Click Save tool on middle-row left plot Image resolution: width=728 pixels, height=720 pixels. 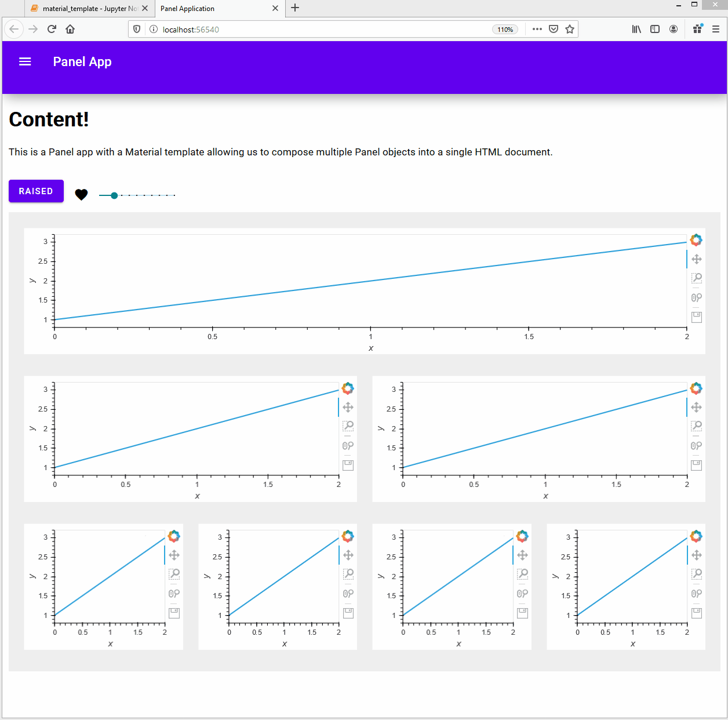click(348, 465)
